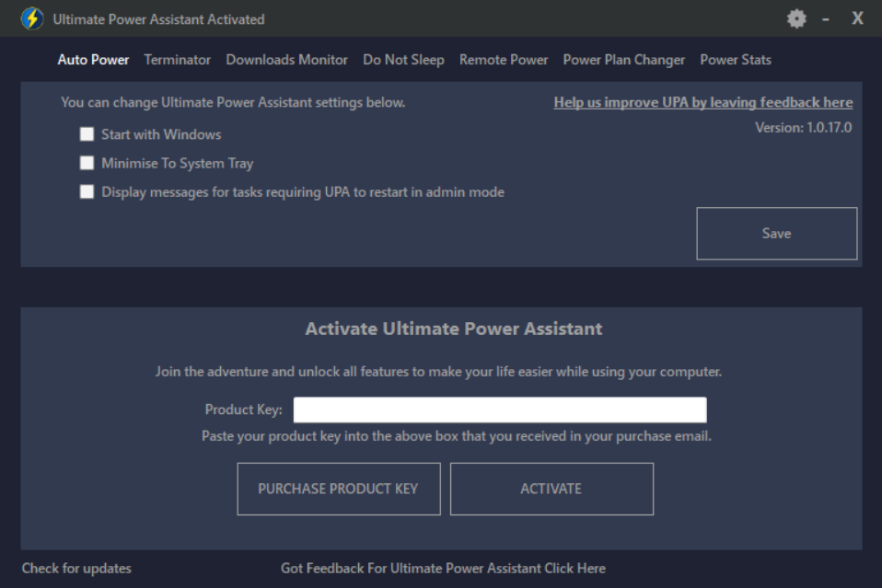Toggle the admin mode messages checkbox
The image size is (882, 588).
(x=87, y=191)
